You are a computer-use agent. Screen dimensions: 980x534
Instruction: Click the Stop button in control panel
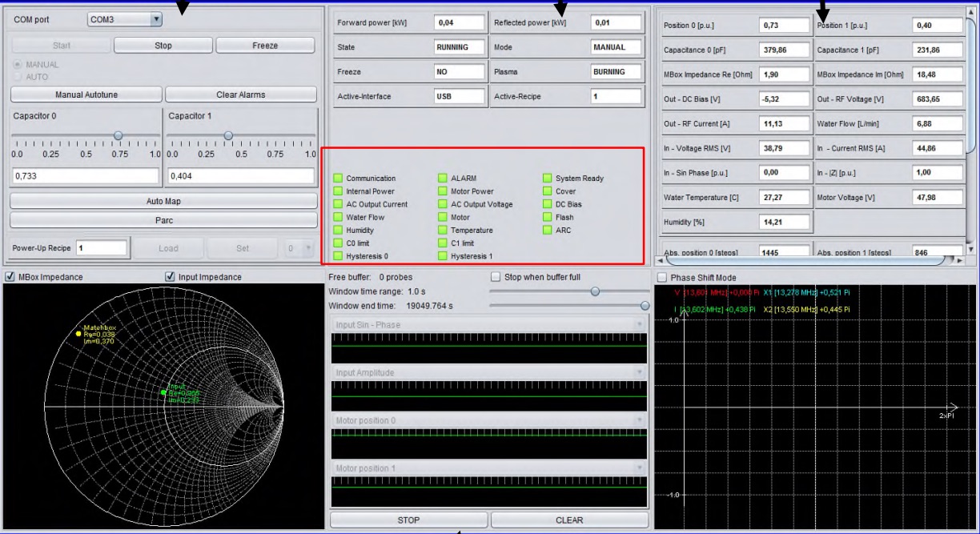(163, 46)
